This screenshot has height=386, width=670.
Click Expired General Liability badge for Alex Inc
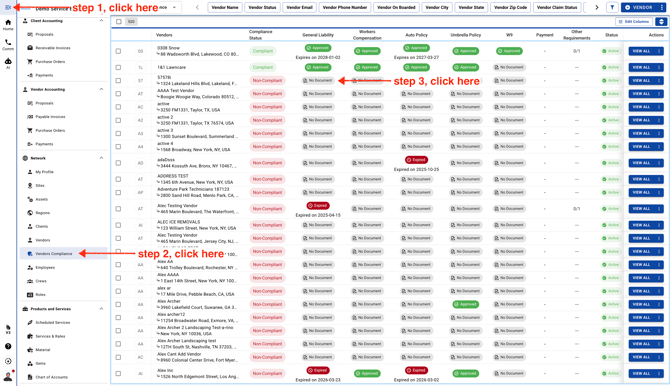tap(318, 370)
